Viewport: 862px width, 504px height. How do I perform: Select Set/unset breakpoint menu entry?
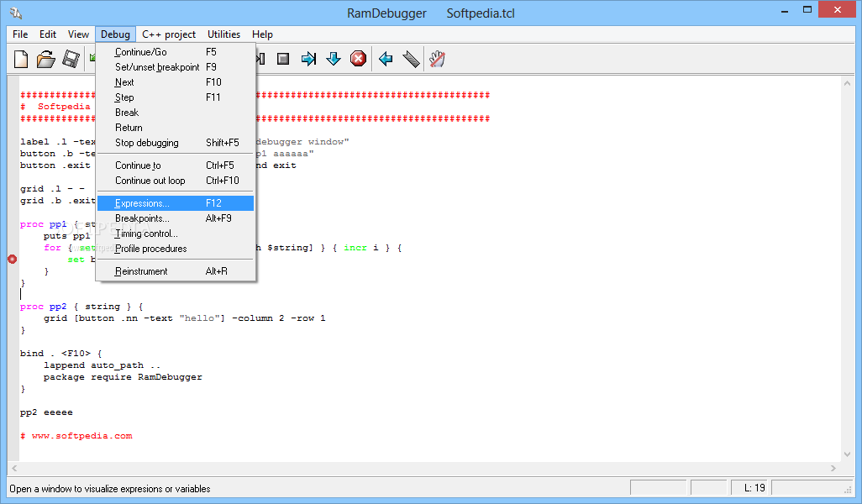(176, 67)
